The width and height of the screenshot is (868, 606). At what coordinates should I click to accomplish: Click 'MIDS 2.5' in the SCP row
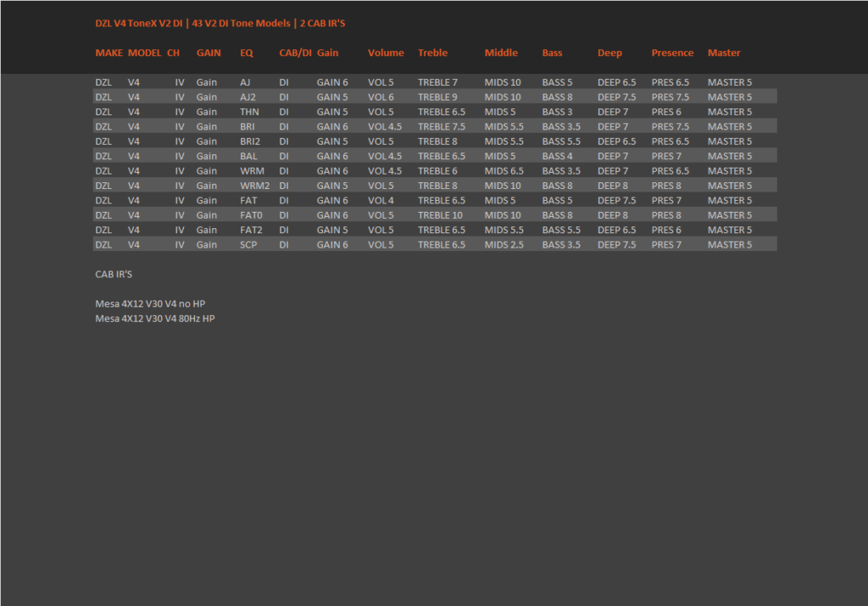pos(504,245)
